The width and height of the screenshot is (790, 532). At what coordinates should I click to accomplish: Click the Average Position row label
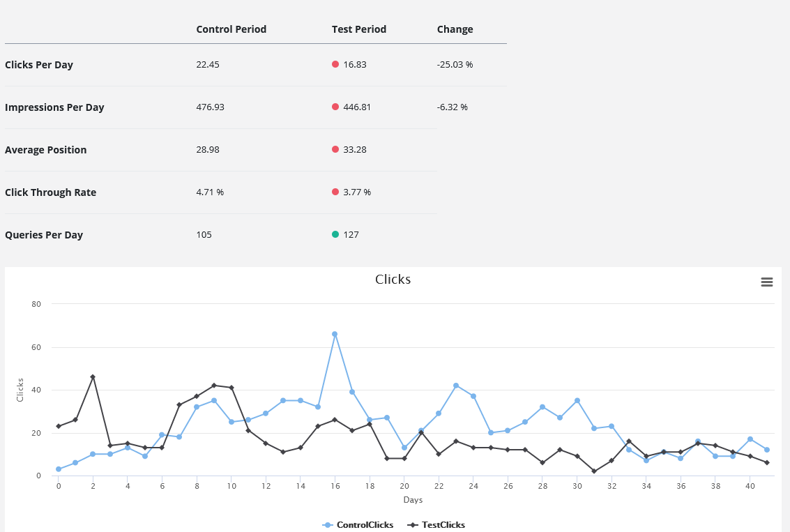(x=46, y=150)
